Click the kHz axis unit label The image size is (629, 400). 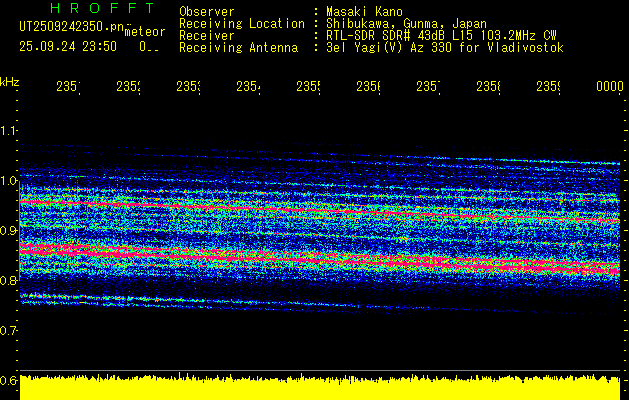coord(9,82)
